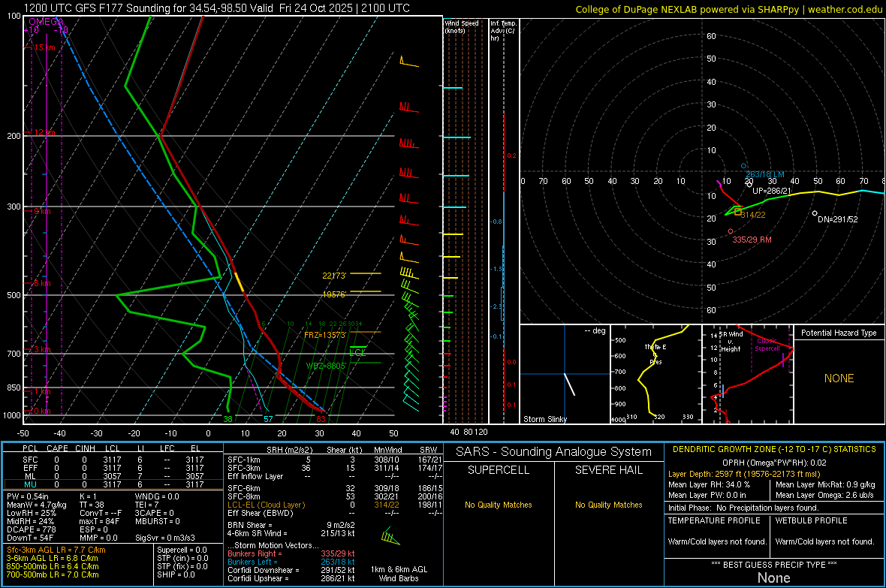Click the surface temperature value 83

pos(321,419)
